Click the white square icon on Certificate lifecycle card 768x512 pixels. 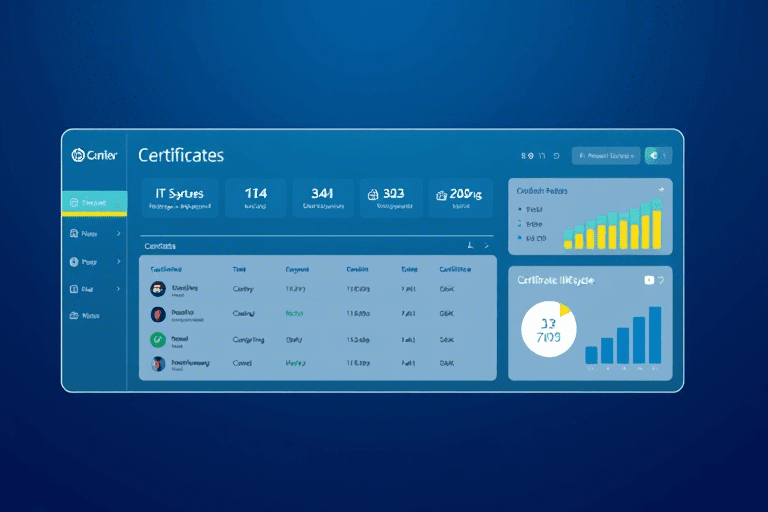click(649, 280)
